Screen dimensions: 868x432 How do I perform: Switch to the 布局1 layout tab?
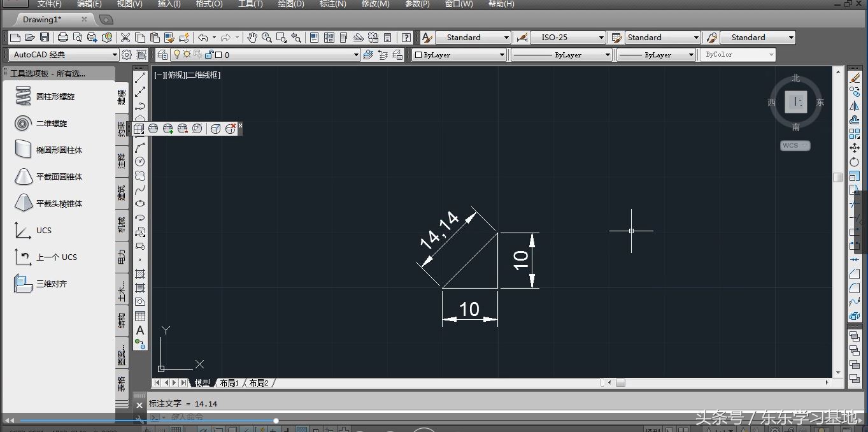pos(229,383)
